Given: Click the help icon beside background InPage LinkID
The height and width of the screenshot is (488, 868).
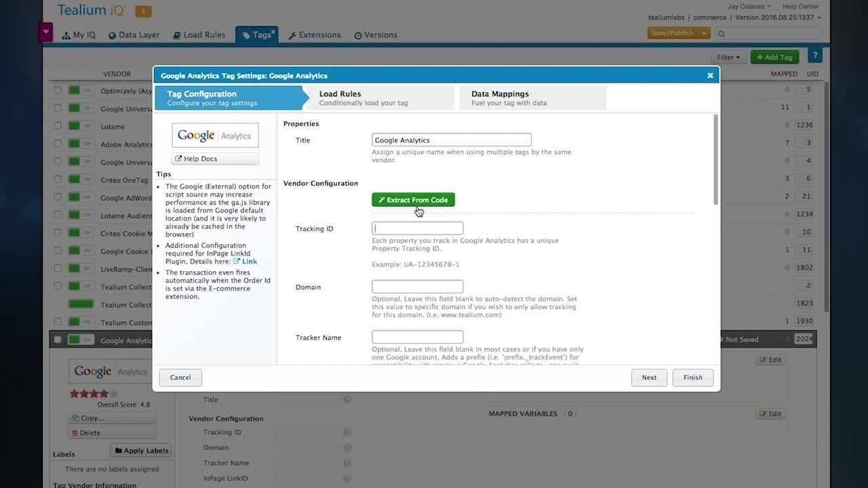Looking at the screenshot, I should click(347, 479).
